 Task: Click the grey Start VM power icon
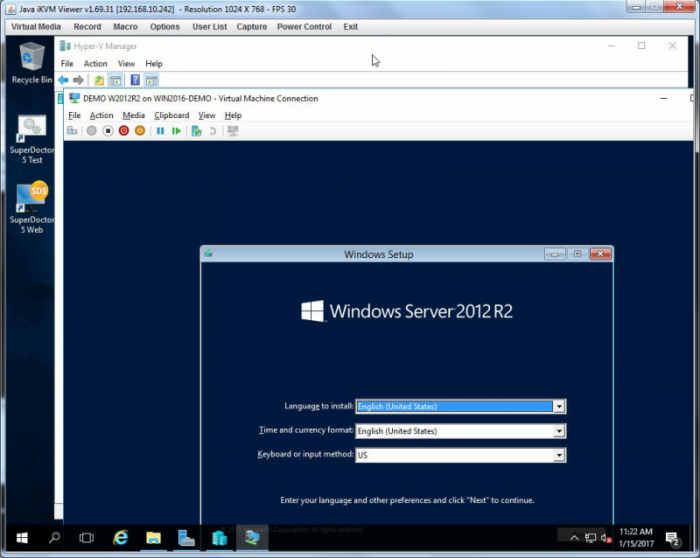tap(92, 131)
